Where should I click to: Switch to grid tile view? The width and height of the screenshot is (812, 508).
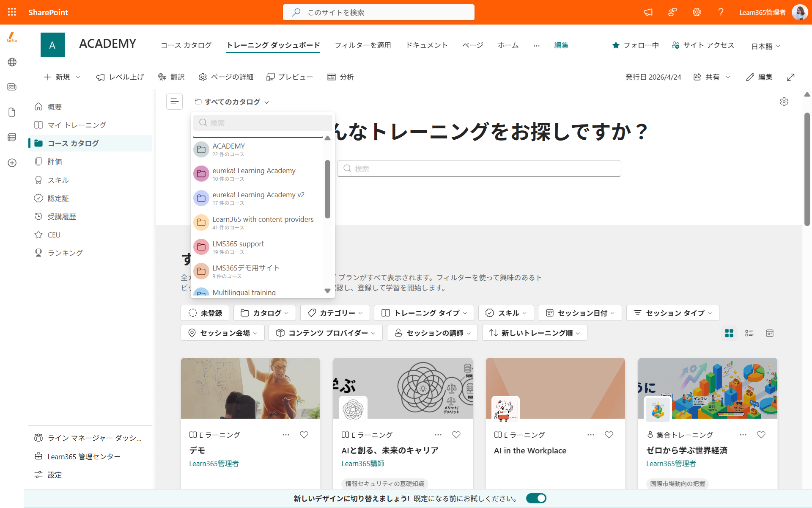[x=729, y=333]
